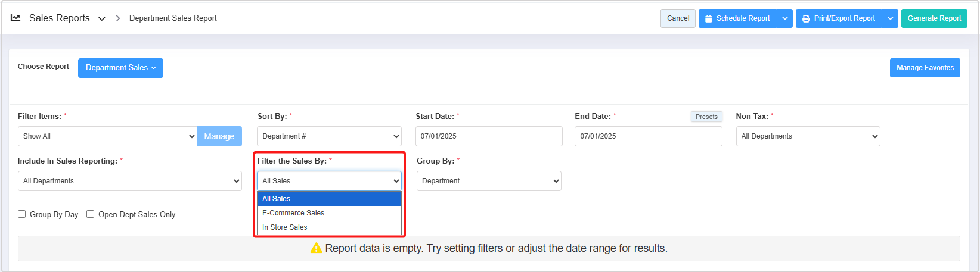
Task: Open Schedule Report split dropdown arrow
Action: [x=785, y=18]
